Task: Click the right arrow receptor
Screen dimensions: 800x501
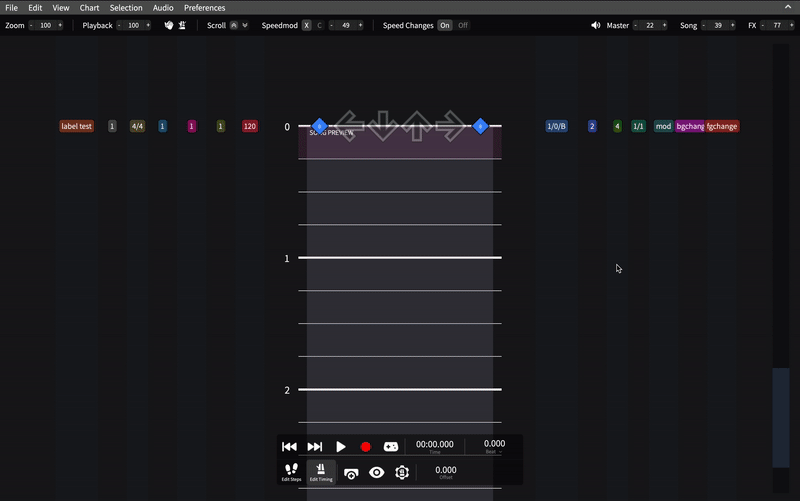Action: pyautogui.click(x=451, y=126)
